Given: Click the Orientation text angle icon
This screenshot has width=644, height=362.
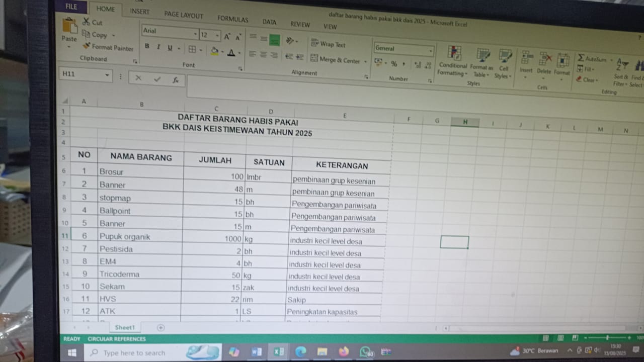Looking at the screenshot, I should (x=289, y=40).
